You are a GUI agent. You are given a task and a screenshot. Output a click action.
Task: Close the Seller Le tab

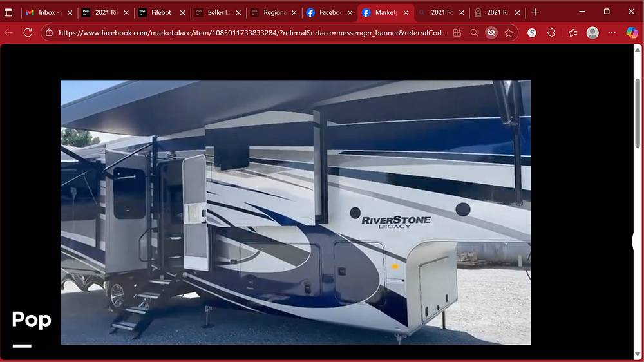238,12
